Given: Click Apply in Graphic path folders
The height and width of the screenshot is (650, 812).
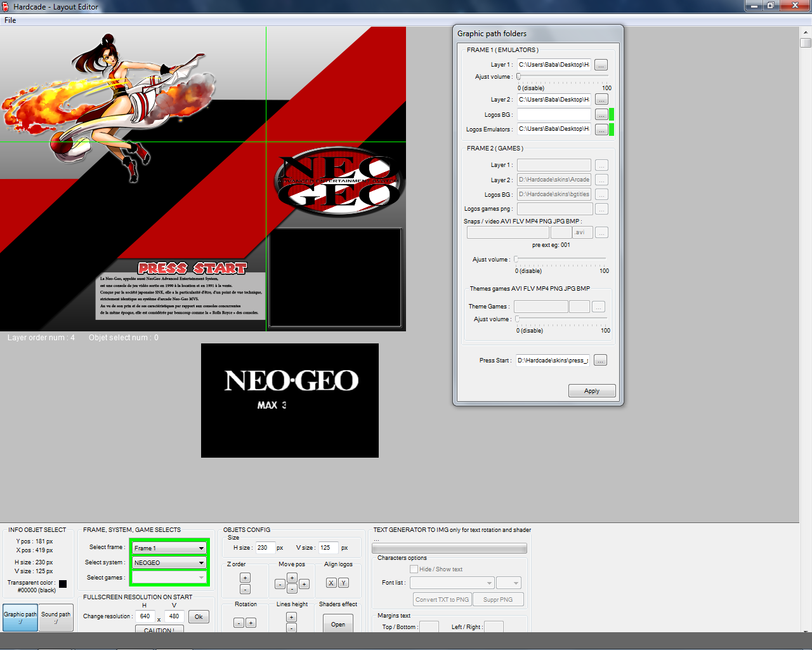Looking at the screenshot, I should click(x=592, y=391).
